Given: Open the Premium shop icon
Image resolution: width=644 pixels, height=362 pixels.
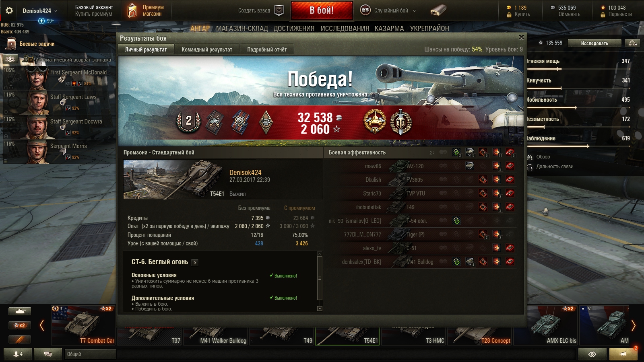Looking at the screenshot, I should [x=132, y=10].
